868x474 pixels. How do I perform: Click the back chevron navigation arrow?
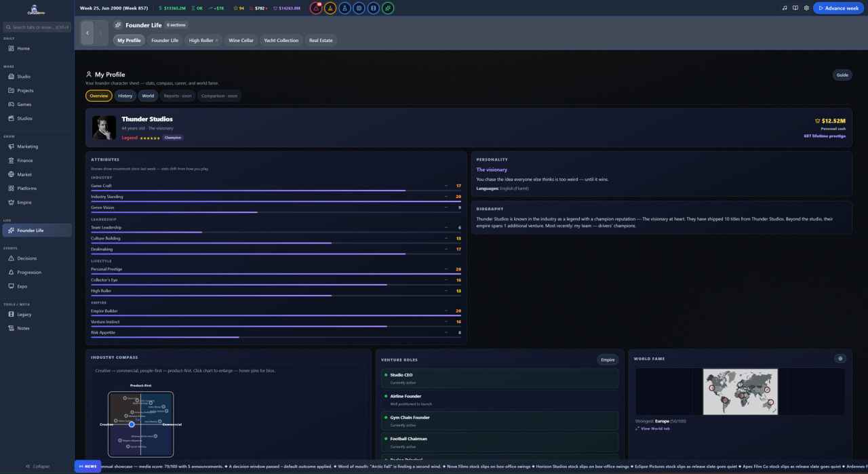click(87, 33)
